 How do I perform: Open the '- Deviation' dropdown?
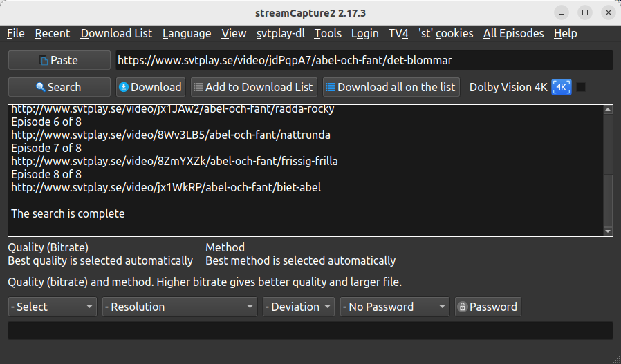pos(299,307)
